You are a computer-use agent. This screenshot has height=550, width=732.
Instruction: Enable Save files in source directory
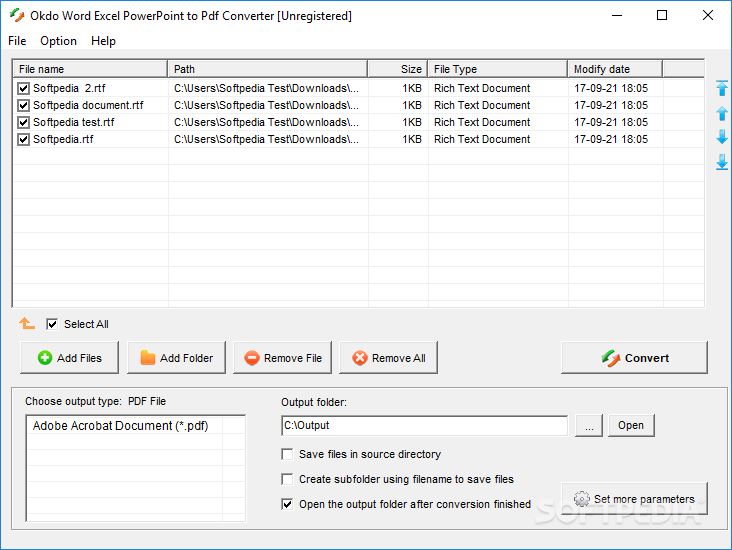point(287,454)
